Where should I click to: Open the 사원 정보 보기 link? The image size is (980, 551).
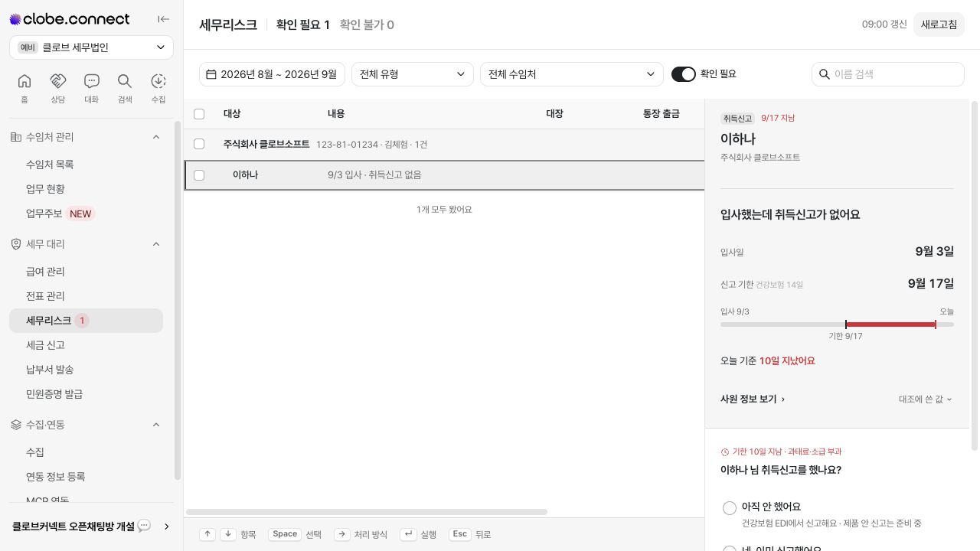[x=753, y=399]
